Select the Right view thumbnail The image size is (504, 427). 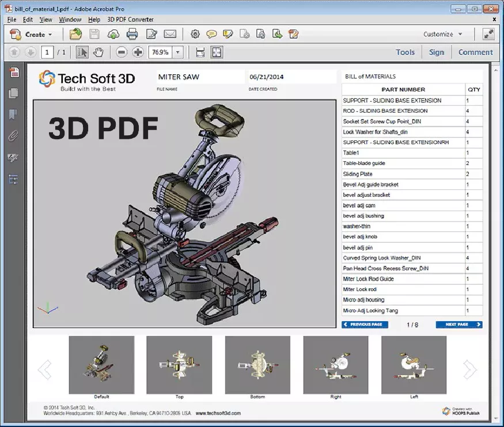(336, 365)
